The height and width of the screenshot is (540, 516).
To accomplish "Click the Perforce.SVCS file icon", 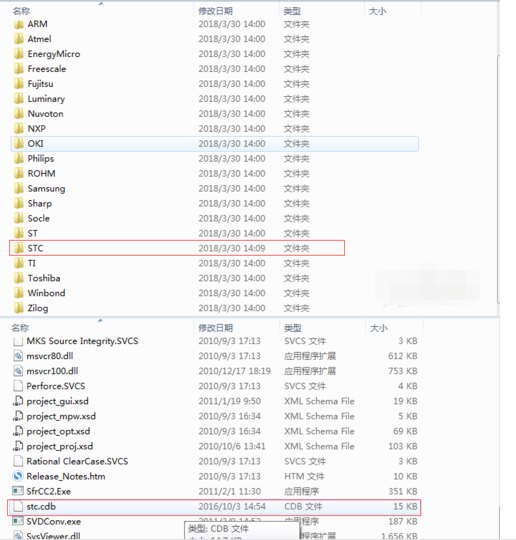I will coord(18,386).
